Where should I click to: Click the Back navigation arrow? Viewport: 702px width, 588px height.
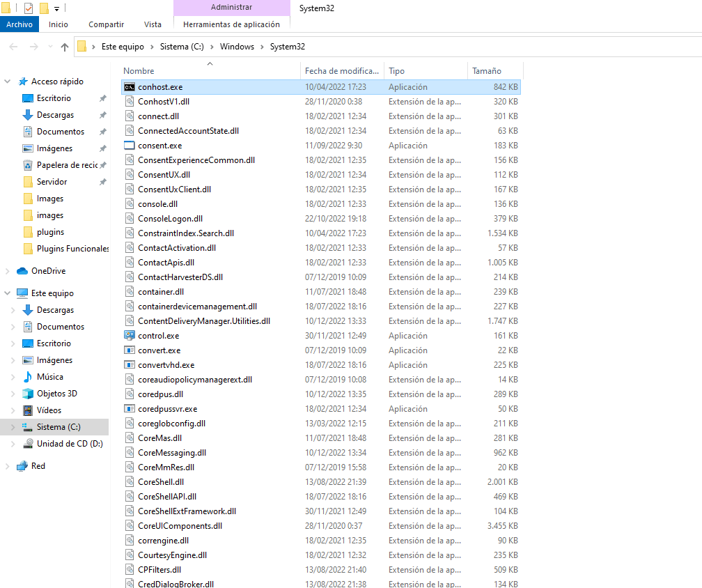tap(13, 47)
